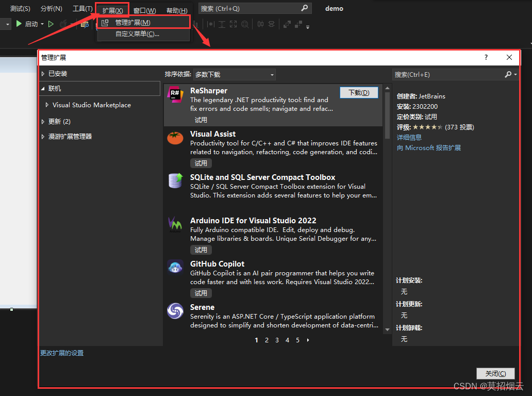Select the Arduino IDE extension icon
The height and width of the screenshot is (396, 532).
[x=175, y=224]
